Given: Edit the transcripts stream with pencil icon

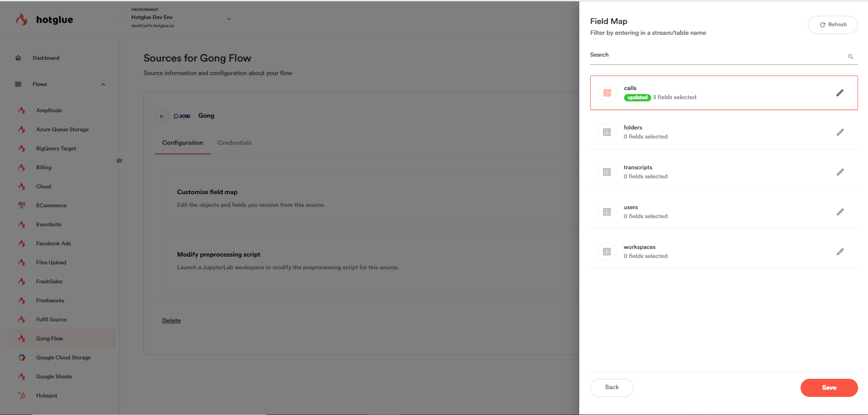Looking at the screenshot, I should click(840, 172).
